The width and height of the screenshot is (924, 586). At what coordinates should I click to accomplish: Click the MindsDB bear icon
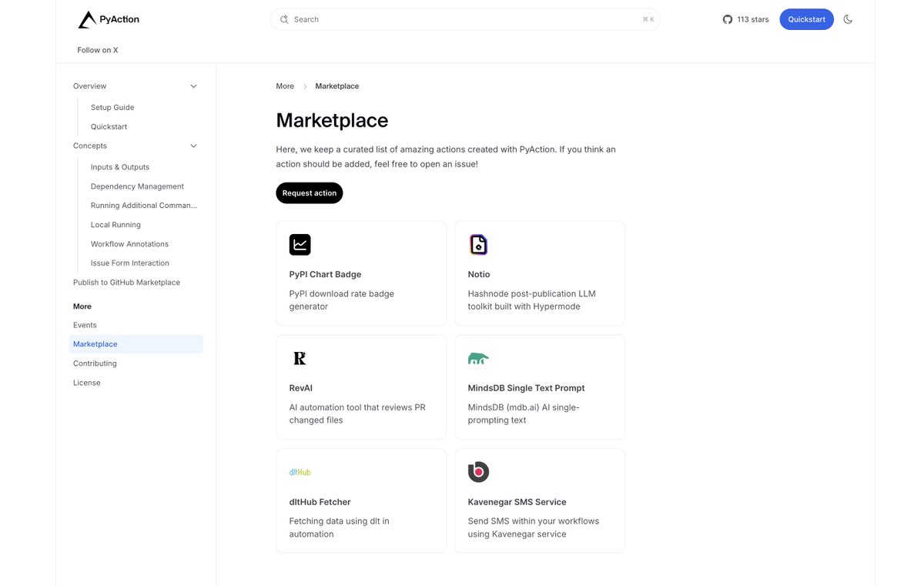478,358
